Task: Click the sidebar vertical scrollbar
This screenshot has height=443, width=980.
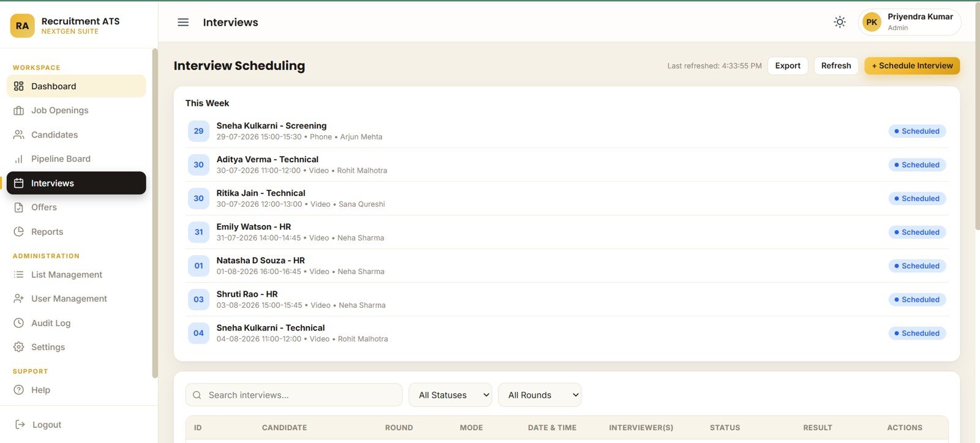Action: pyautogui.click(x=155, y=213)
